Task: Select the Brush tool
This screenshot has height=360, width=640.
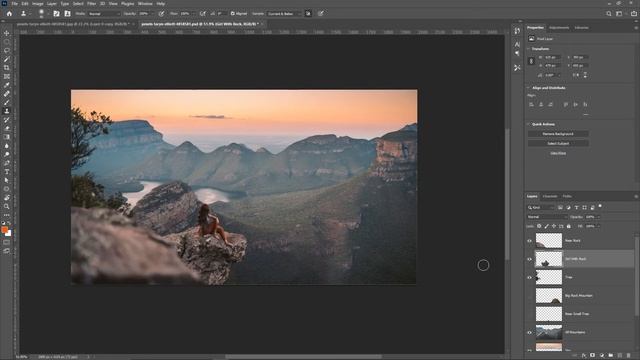Action: point(7,102)
